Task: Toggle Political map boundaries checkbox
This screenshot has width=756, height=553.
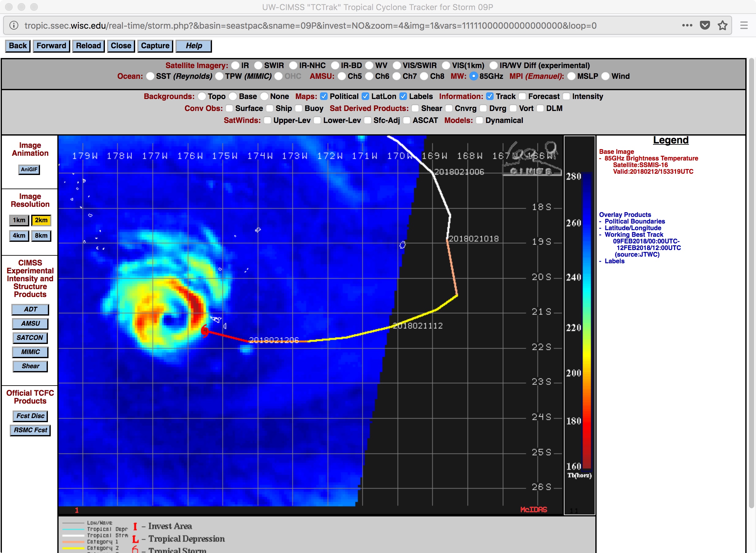Action: coord(324,96)
